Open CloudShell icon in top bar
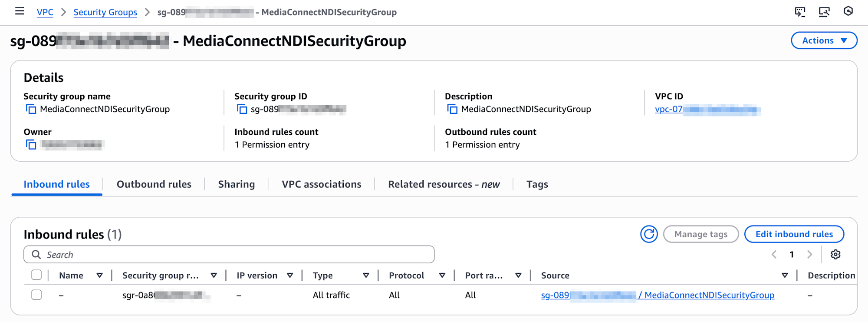The image size is (868, 322). 800,12
